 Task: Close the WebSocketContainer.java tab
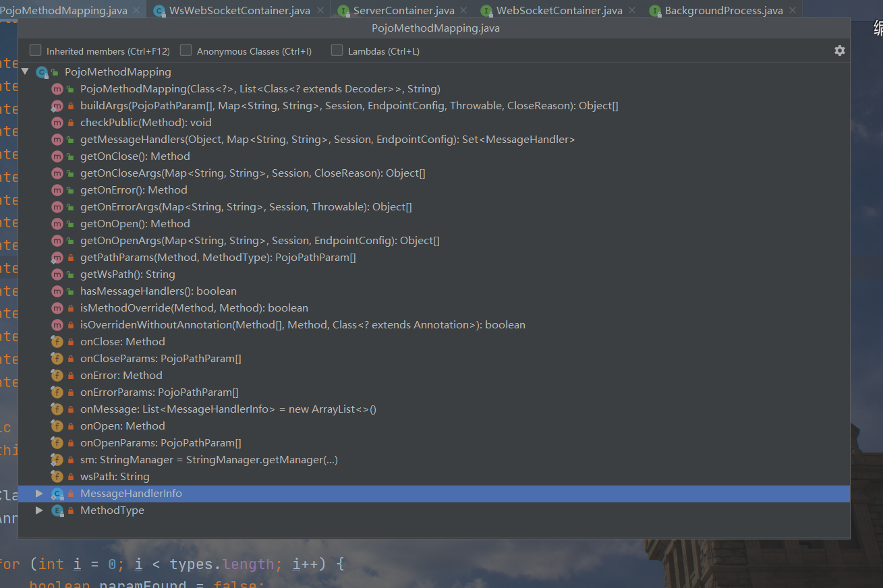pyautogui.click(x=633, y=11)
